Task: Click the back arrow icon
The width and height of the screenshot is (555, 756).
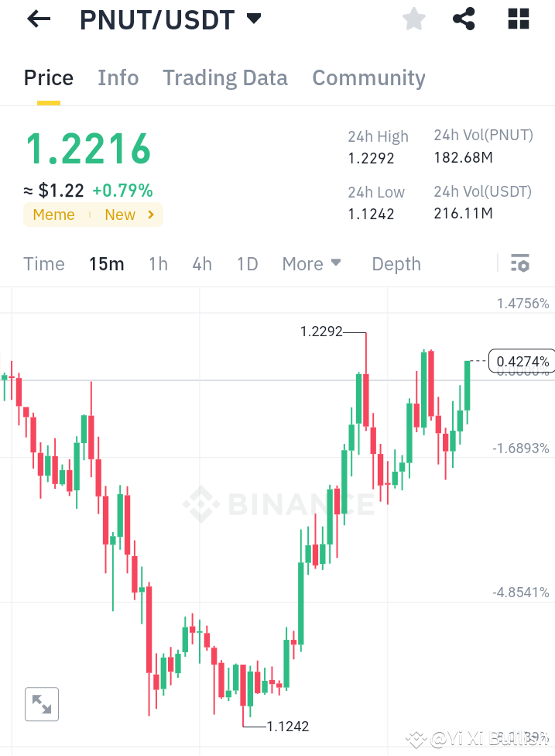Action: [x=37, y=19]
